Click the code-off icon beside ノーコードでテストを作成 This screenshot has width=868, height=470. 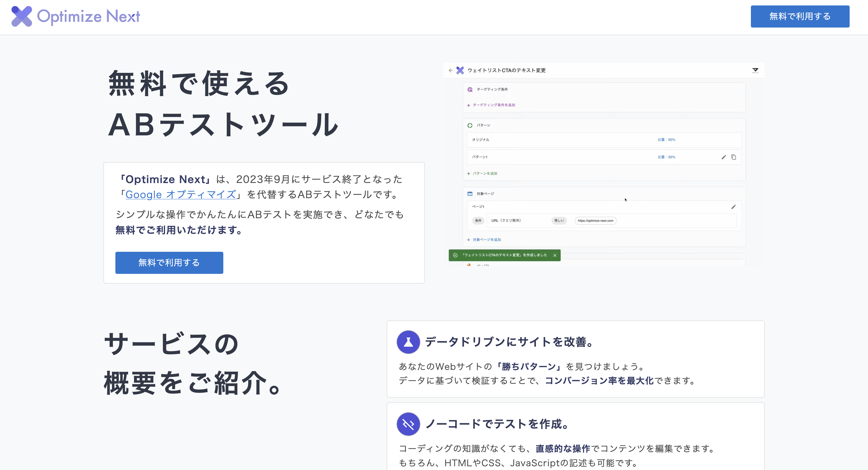coord(408,424)
